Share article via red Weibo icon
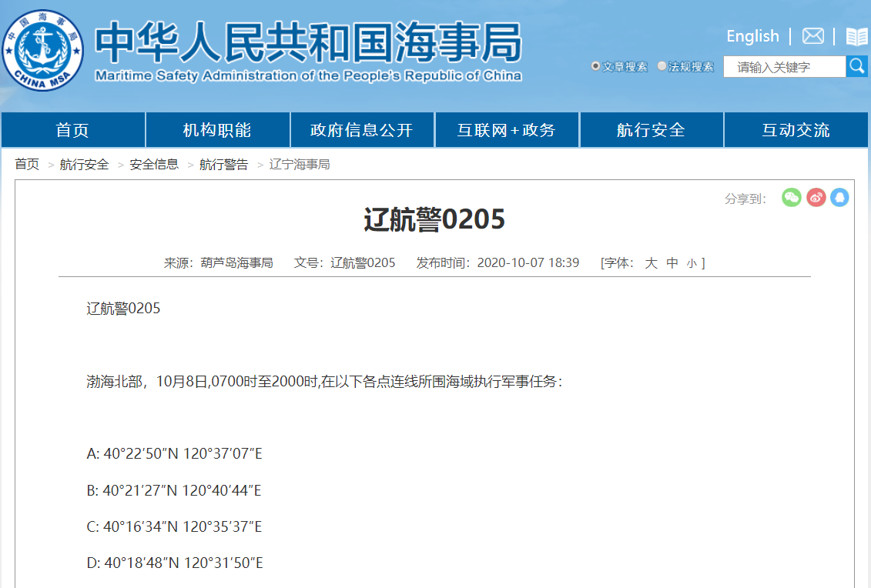 [816, 198]
